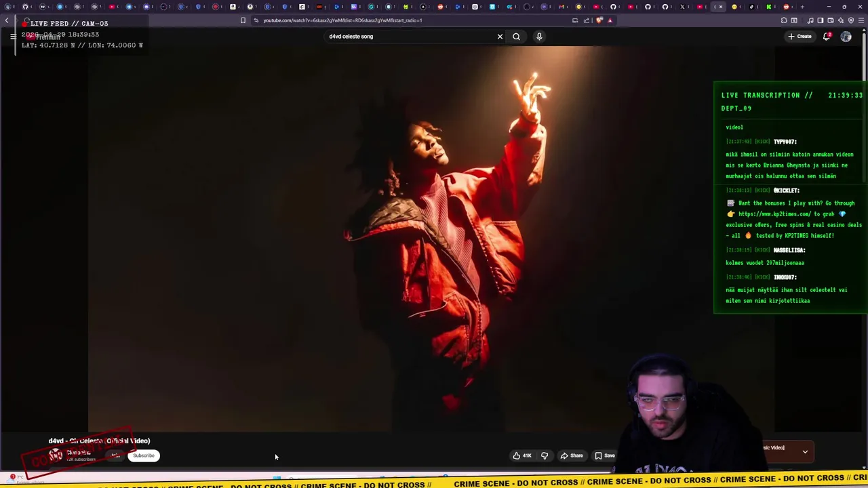Open the YouTube notifications bell

(x=827, y=37)
